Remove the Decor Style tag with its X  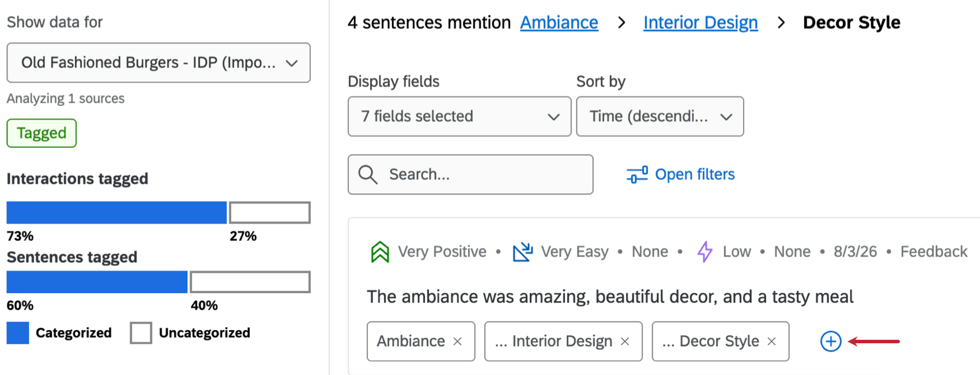point(771,342)
